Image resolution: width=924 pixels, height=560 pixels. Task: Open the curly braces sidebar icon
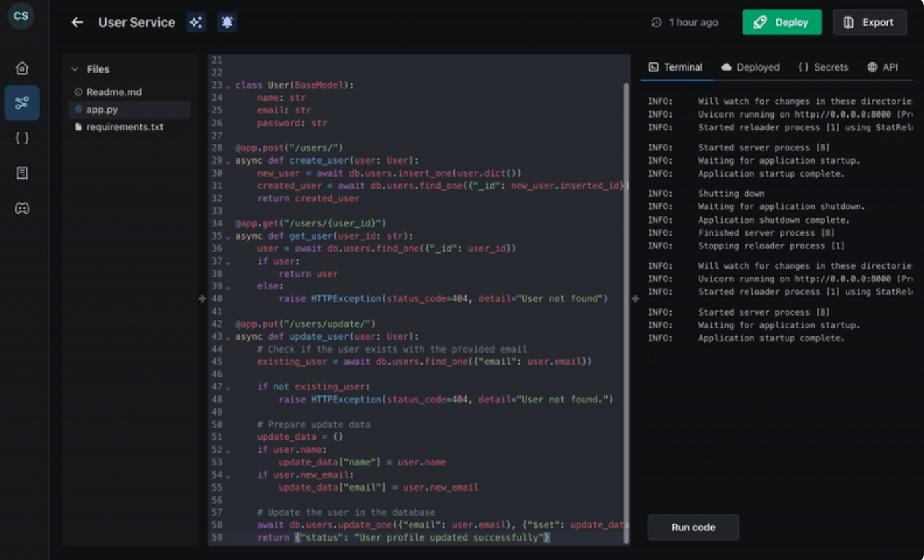pyautogui.click(x=22, y=138)
